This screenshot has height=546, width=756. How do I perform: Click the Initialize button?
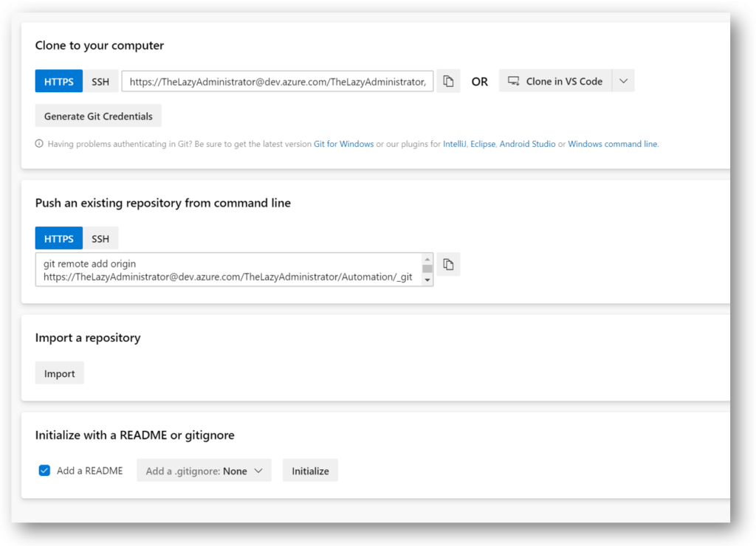tap(310, 470)
